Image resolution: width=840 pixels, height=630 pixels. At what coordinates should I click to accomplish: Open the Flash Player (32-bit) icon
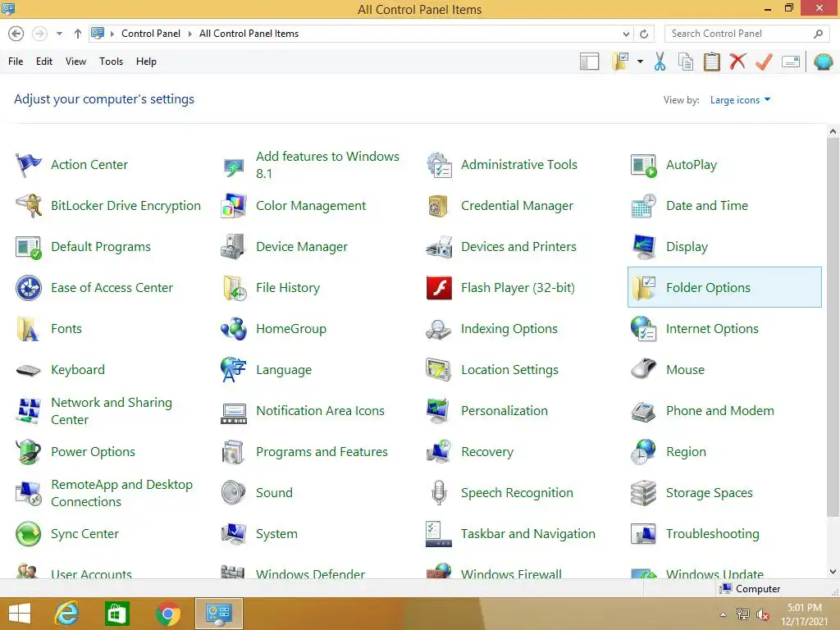439,288
